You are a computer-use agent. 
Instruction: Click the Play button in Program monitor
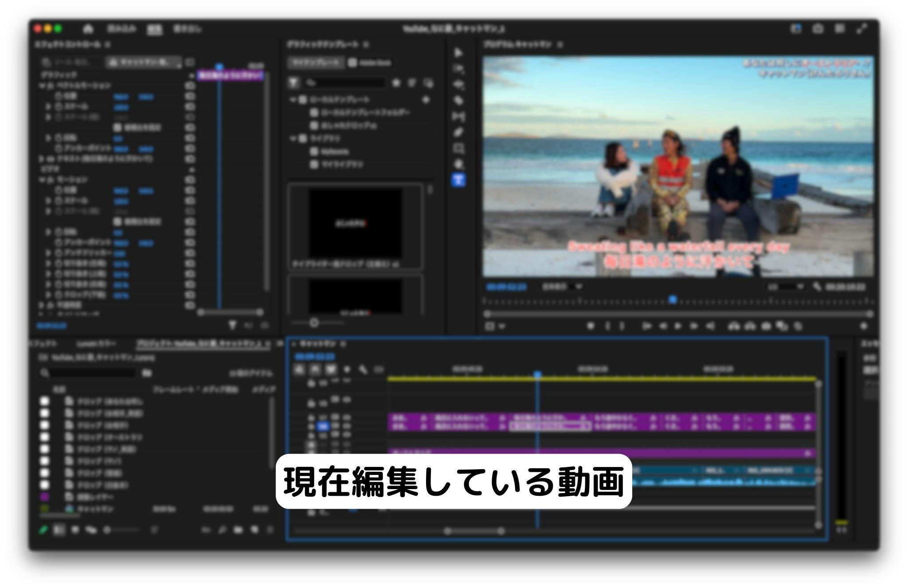coord(677,326)
